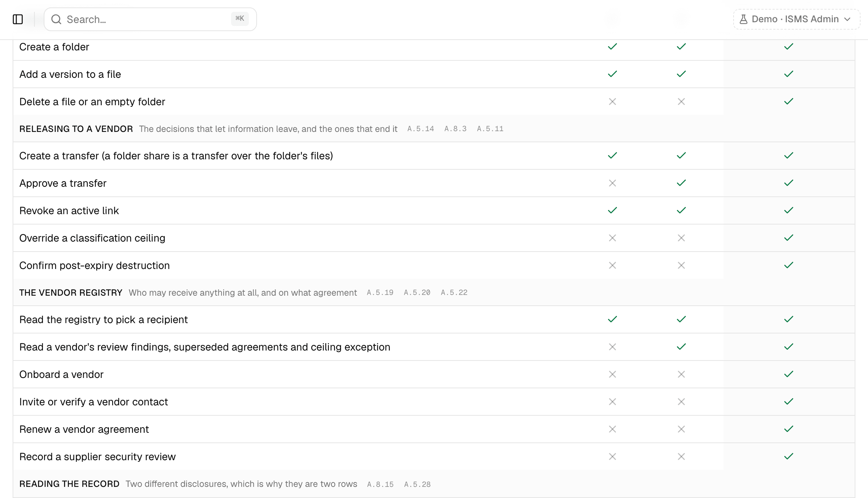Toggle the sidebar panel icon
Image resolution: width=868 pixels, height=498 pixels.
point(18,19)
